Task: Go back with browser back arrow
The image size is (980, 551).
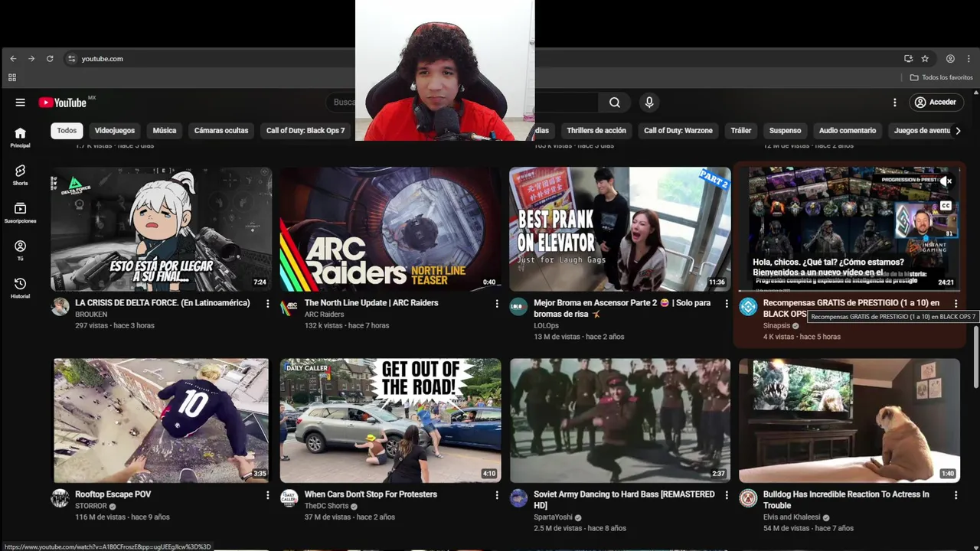Action: tap(13, 59)
